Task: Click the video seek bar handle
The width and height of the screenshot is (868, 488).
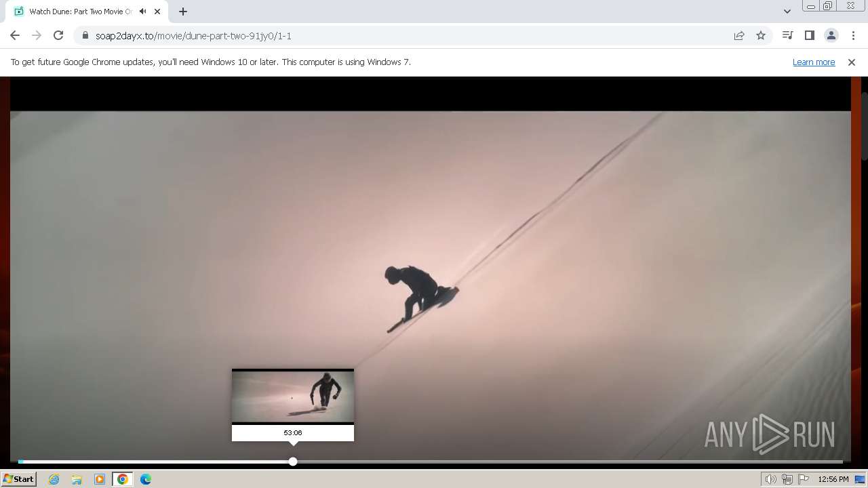Action: 293,462
